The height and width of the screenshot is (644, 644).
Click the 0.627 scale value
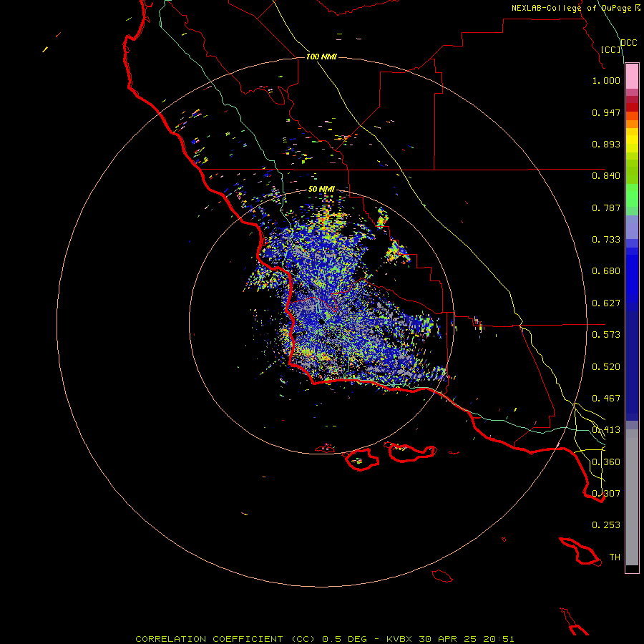(606, 303)
